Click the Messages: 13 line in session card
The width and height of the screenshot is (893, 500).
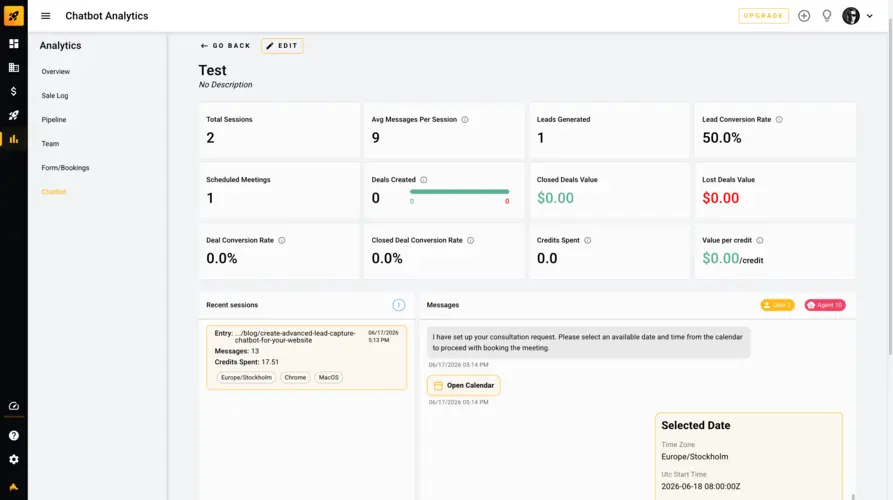click(x=236, y=351)
